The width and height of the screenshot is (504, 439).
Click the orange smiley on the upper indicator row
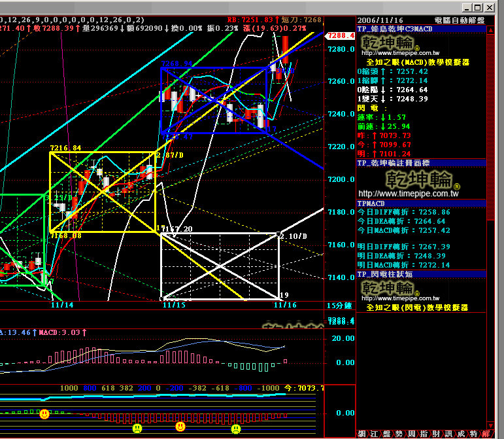[x=44, y=414]
